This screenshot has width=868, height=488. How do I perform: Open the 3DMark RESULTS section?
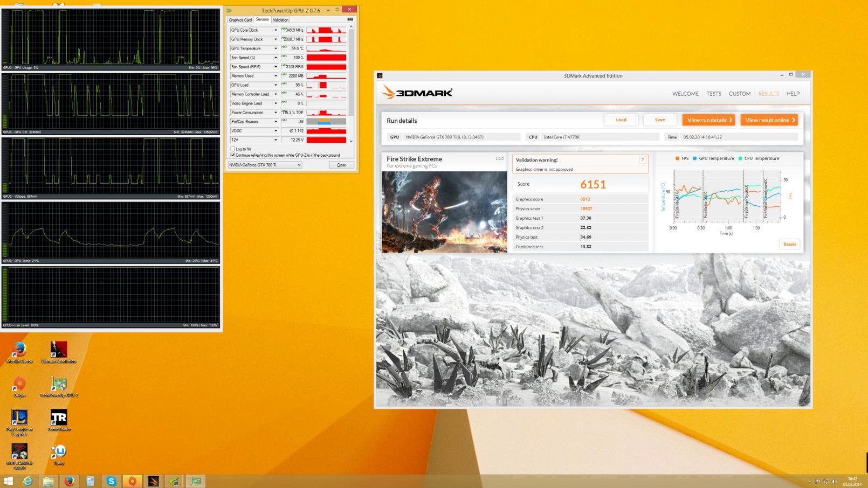[x=768, y=94]
